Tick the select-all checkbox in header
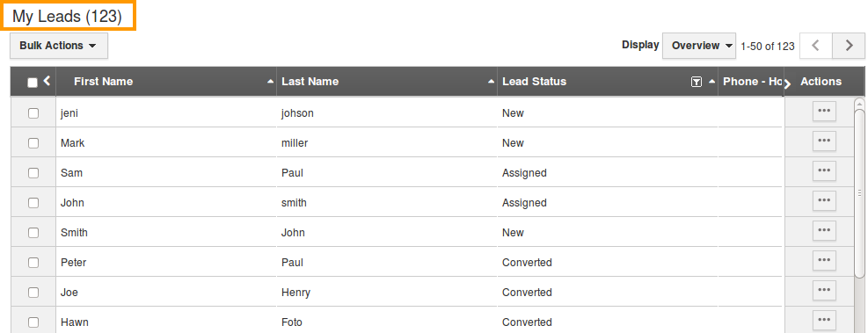The image size is (868, 333). click(33, 83)
